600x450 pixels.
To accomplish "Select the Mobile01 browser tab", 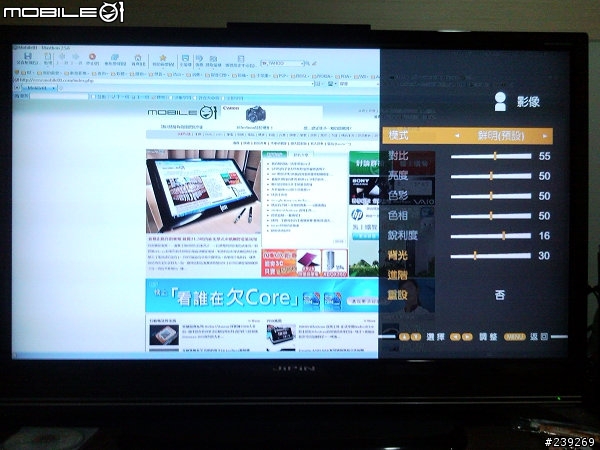I will tap(38, 88).
